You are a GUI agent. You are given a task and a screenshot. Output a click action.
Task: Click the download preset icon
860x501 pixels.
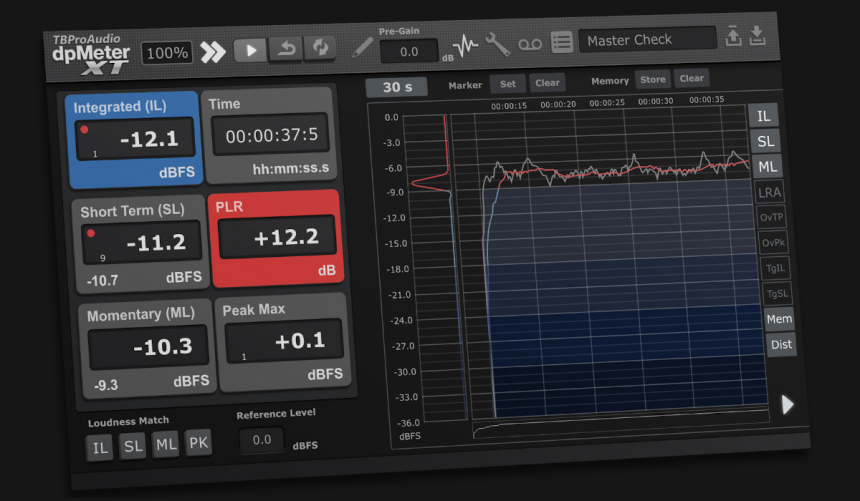757,36
